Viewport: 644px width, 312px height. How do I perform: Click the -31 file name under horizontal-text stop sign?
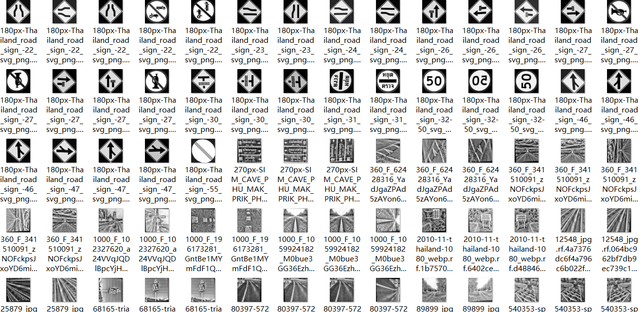[388, 115]
